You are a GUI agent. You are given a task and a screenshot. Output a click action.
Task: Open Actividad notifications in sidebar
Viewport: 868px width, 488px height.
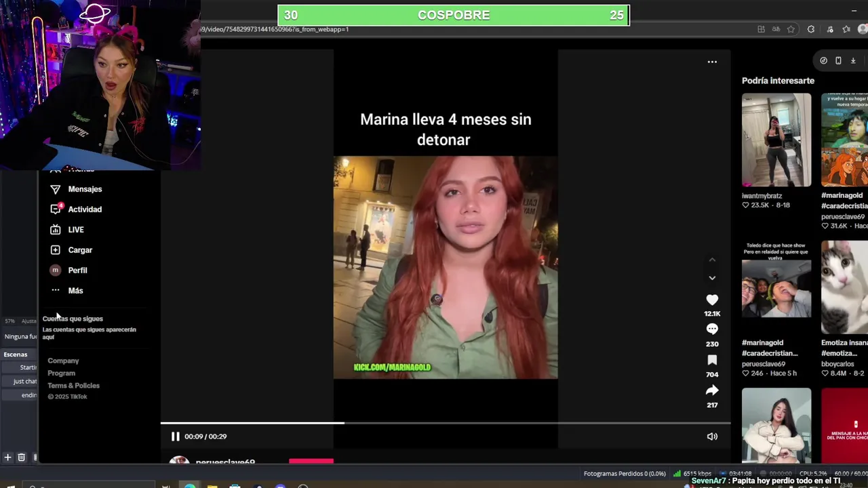(x=85, y=209)
